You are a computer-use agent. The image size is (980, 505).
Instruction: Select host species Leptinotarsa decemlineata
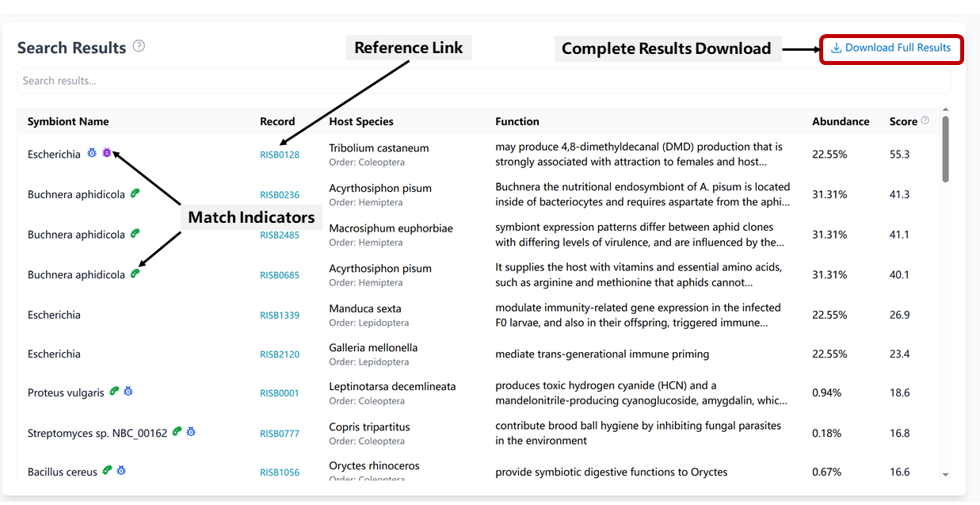coord(392,387)
